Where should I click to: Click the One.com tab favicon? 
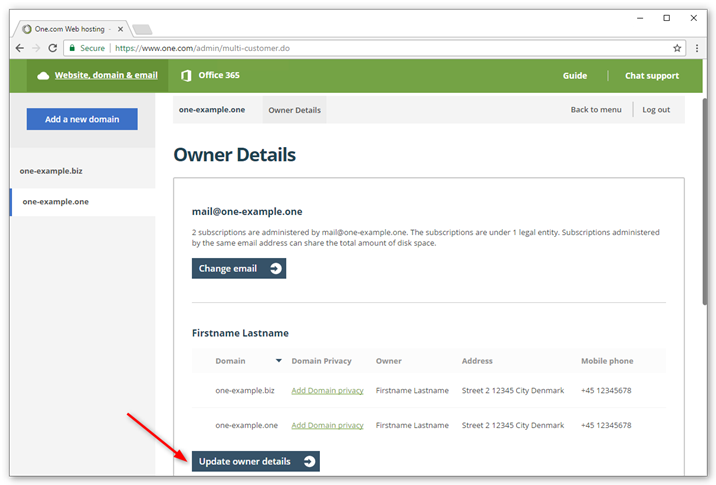pyautogui.click(x=27, y=29)
